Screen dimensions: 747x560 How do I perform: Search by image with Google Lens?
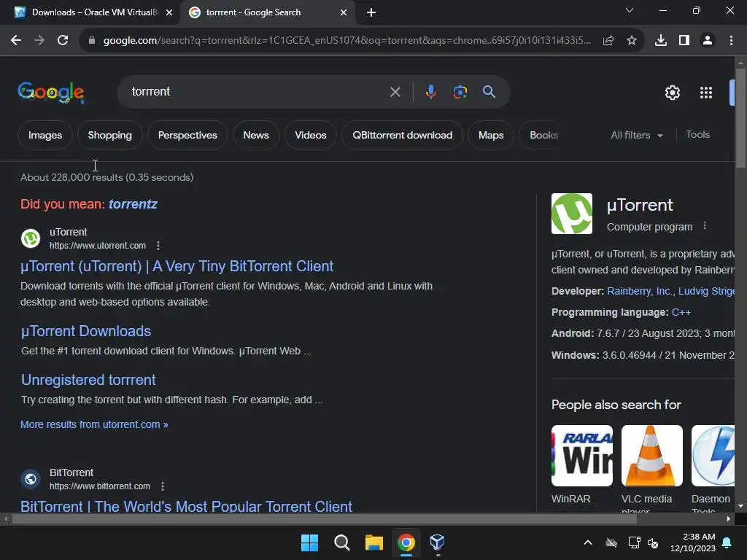(x=460, y=91)
